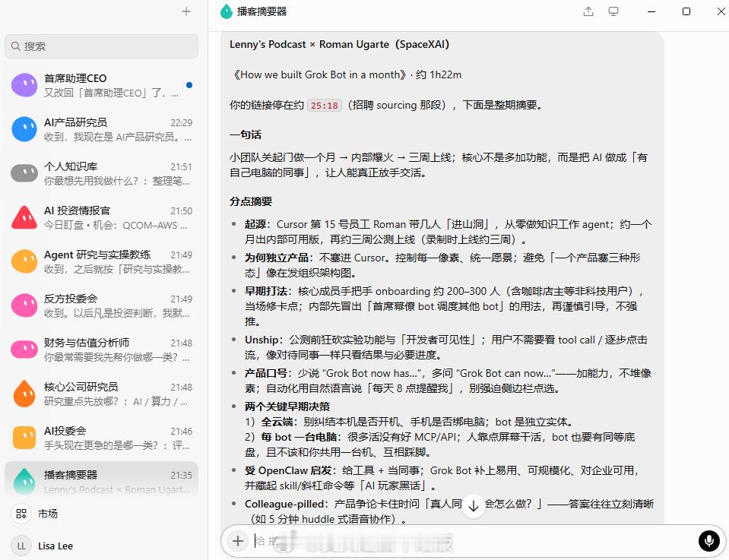This screenshot has height=560, width=729.
Task: Click the Unship bullet label
Action: pyautogui.click(x=261, y=340)
